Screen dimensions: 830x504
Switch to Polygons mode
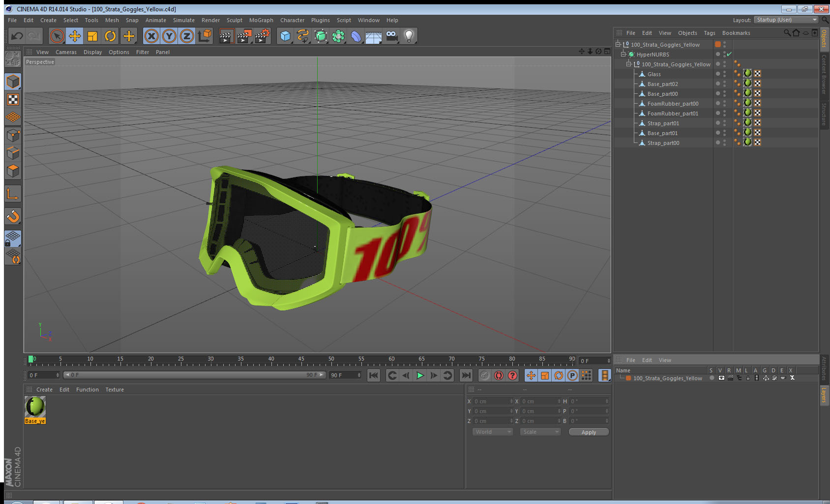13,170
